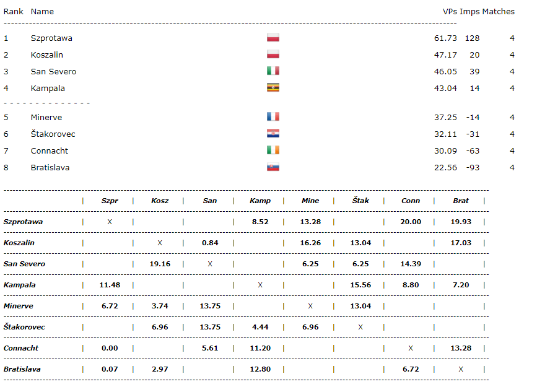Click the 0.84 score in Koszalin row
This screenshot has width=537, height=392.
pyautogui.click(x=210, y=243)
